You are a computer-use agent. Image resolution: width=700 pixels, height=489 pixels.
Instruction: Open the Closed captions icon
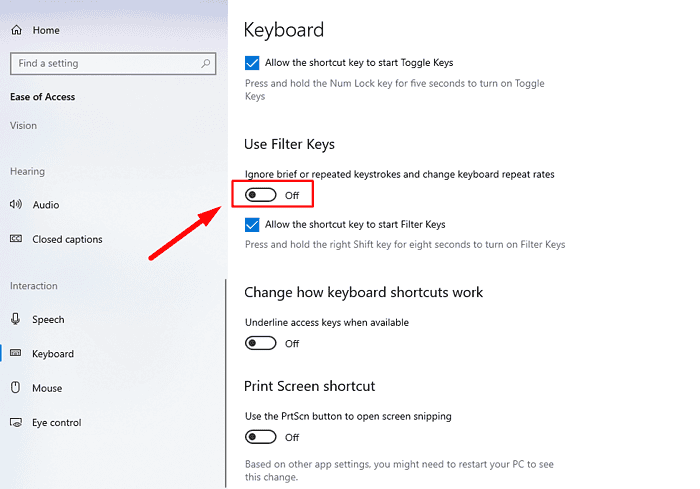point(16,239)
